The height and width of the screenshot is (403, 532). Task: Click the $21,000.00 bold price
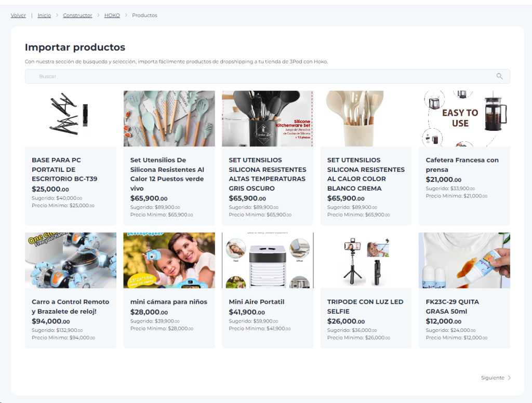pos(444,180)
